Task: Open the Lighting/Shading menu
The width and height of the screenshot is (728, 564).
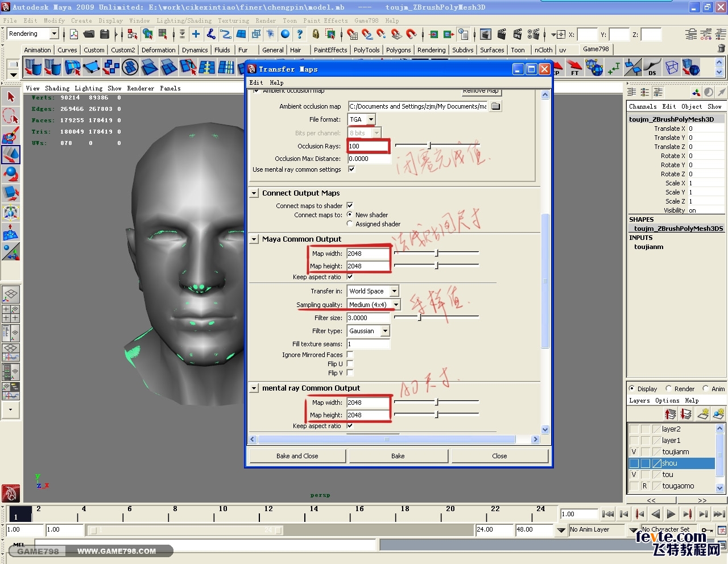Action: pyautogui.click(x=184, y=20)
